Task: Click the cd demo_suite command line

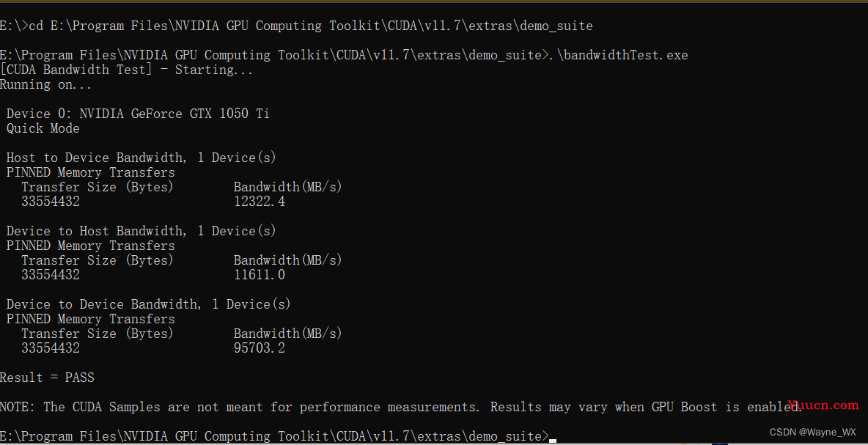Action: point(296,26)
